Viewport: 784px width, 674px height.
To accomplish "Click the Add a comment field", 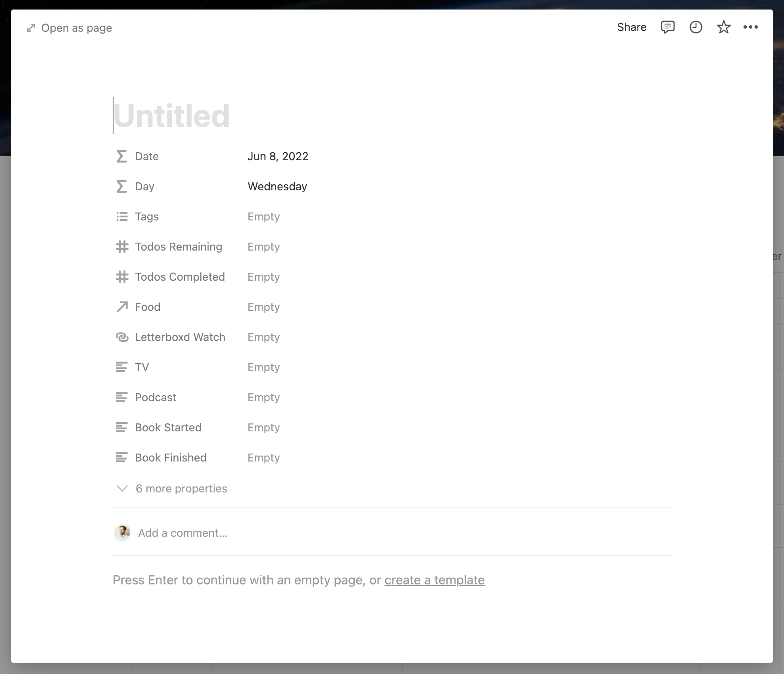I will tap(182, 532).
